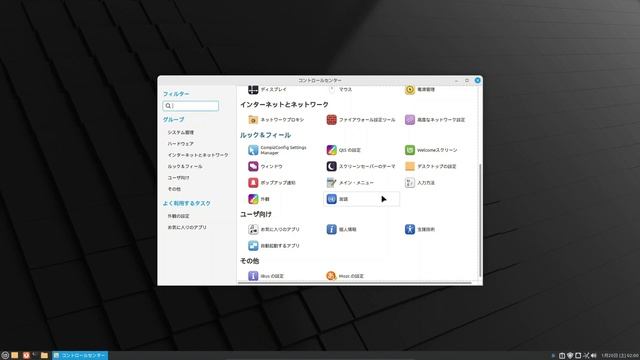
Task: Jump to ハードウェア group in sidebar
Action: point(180,144)
